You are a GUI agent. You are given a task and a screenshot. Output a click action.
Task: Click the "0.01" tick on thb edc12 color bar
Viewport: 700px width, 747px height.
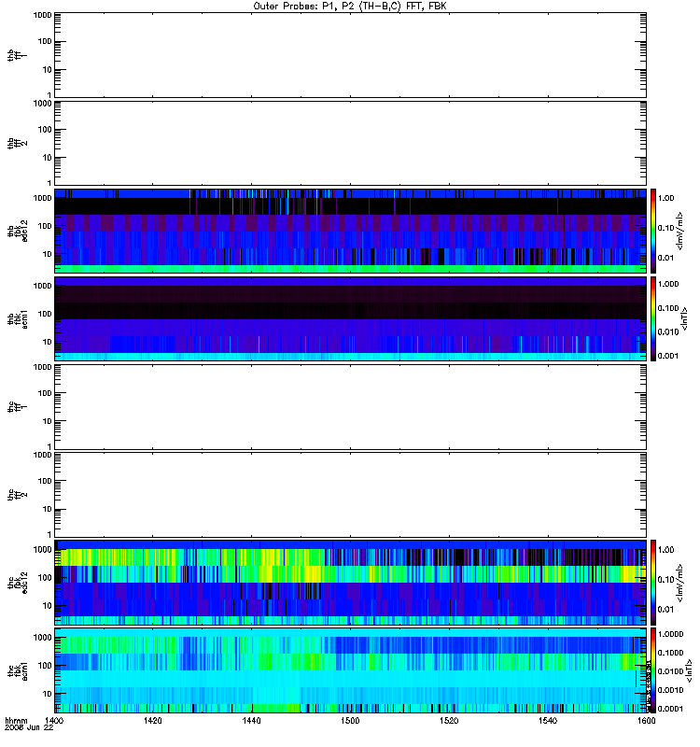[x=665, y=258]
